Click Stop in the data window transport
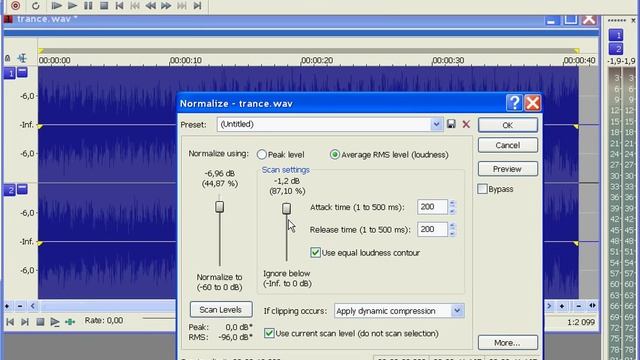The image size is (640, 360). (40, 322)
